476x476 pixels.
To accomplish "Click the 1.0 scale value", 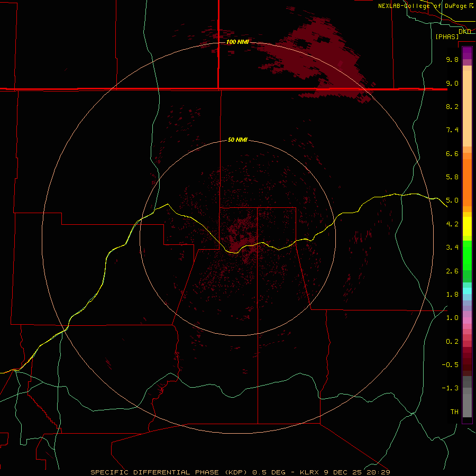I will pos(452,318).
